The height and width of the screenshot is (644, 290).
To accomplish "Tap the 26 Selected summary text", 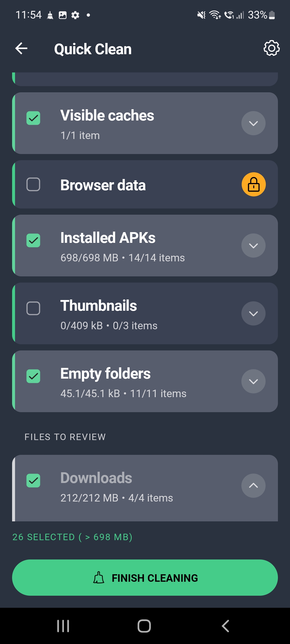I will (73, 537).
